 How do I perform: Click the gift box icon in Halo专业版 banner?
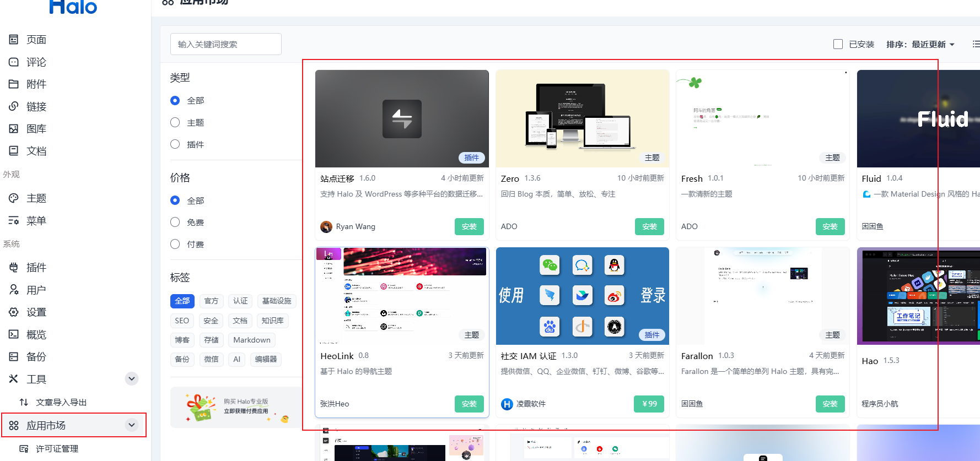pyautogui.click(x=201, y=408)
